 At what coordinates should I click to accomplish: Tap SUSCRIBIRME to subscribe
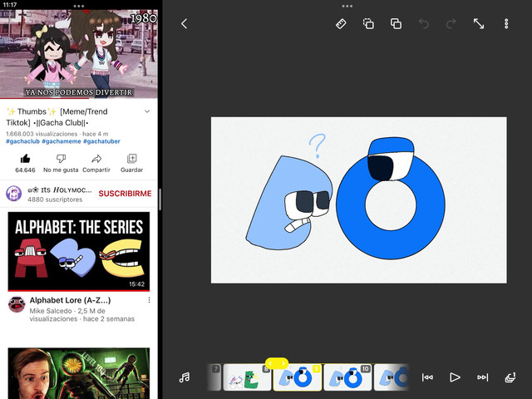(x=125, y=194)
